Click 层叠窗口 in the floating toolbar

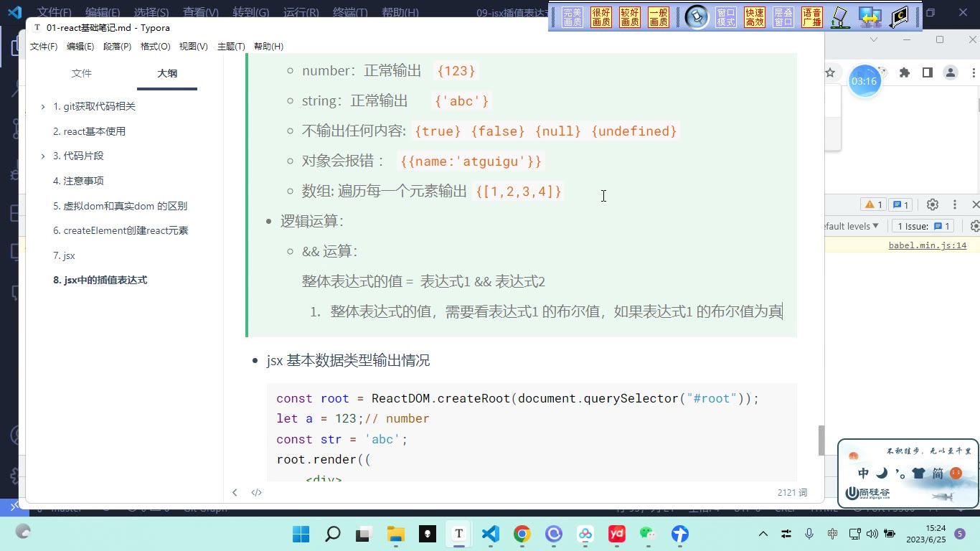point(783,17)
